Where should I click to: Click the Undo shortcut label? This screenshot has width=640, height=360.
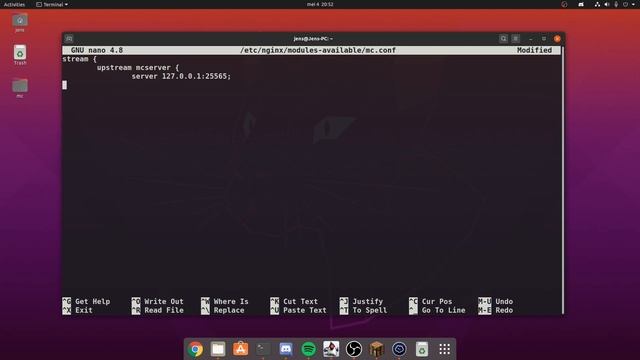pos(504,302)
